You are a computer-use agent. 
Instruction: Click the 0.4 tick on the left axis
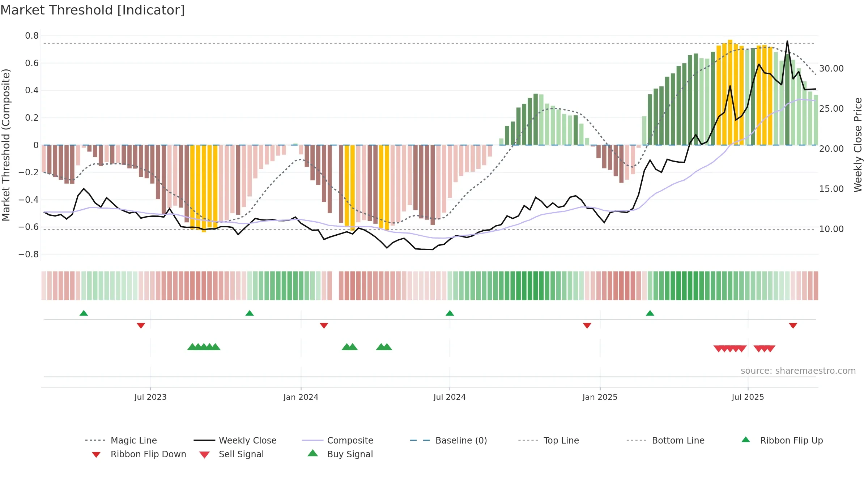pos(32,90)
